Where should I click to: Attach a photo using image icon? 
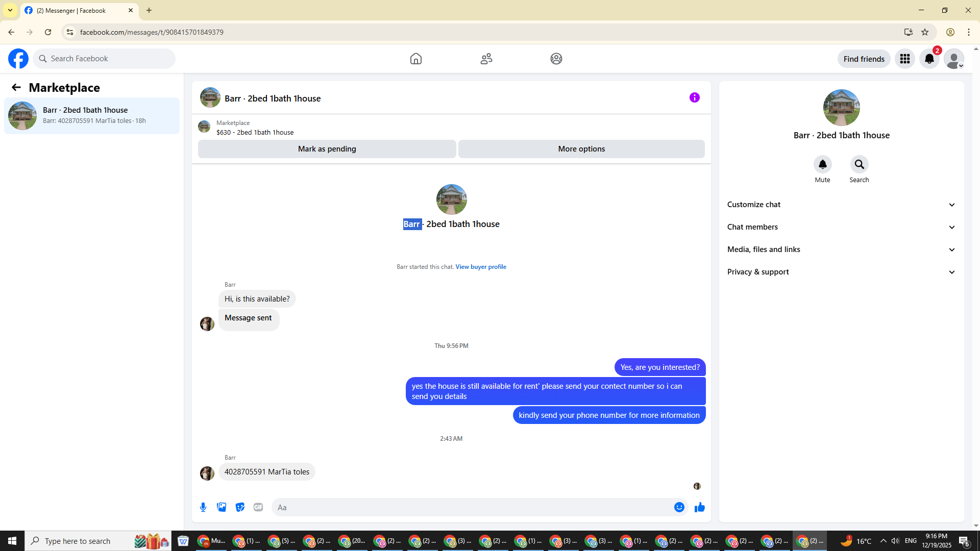click(x=222, y=507)
